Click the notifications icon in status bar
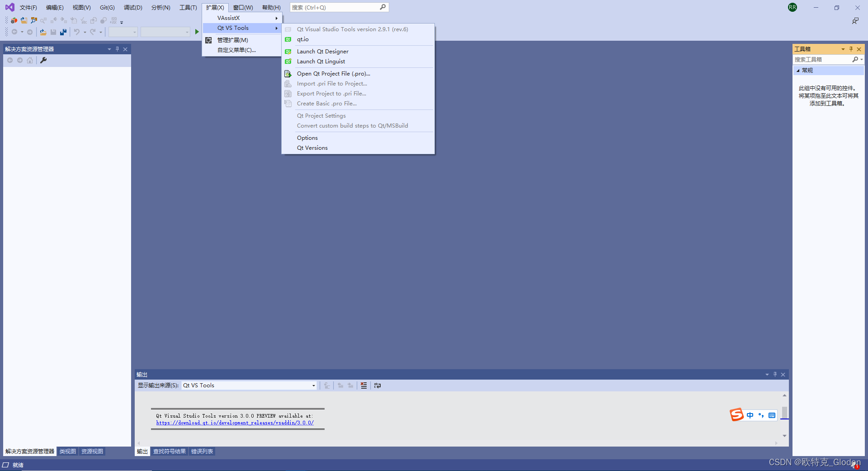This screenshot has width=868, height=471. point(855,465)
